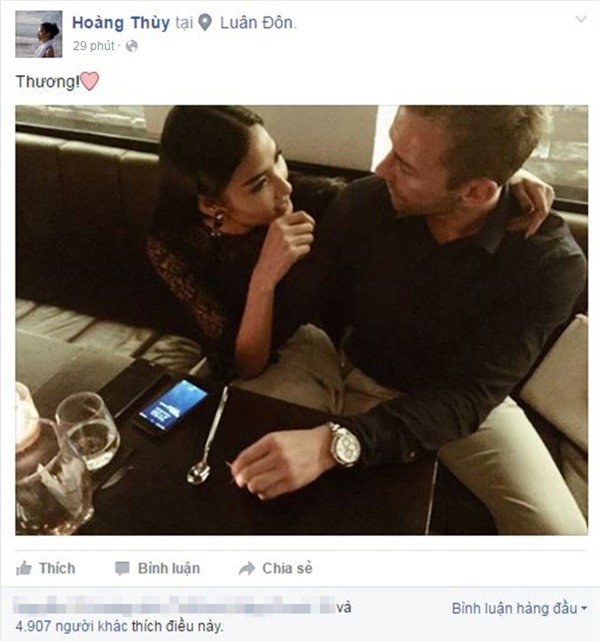Click the location pin icon
600x641 pixels.
(x=205, y=23)
